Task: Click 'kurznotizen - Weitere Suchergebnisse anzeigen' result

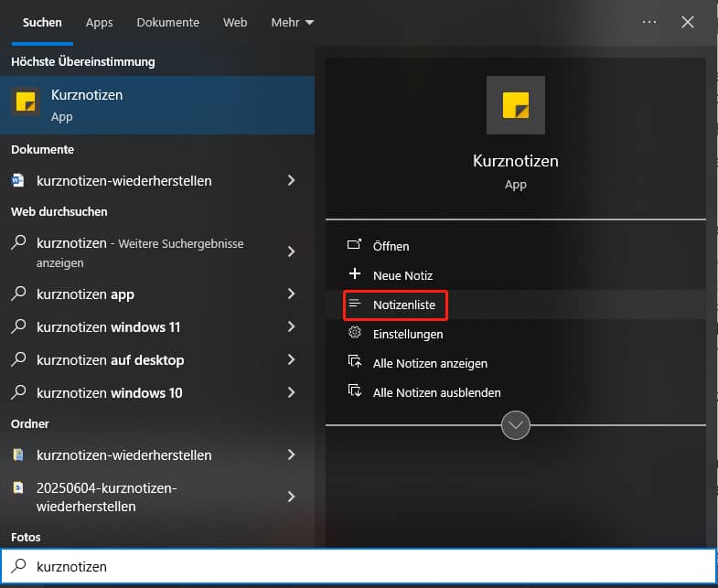Action: [x=157, y=252]
